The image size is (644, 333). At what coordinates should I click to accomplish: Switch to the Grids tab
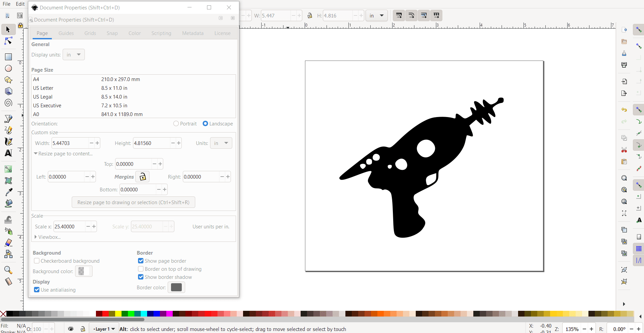click(x=90, y=33)
